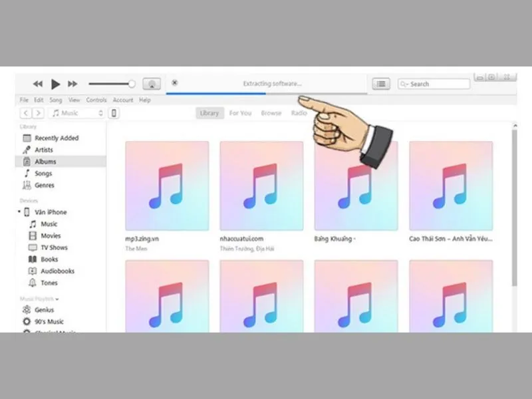Open the Edit menu
532x399 pixels.
(x=39, y=100)
